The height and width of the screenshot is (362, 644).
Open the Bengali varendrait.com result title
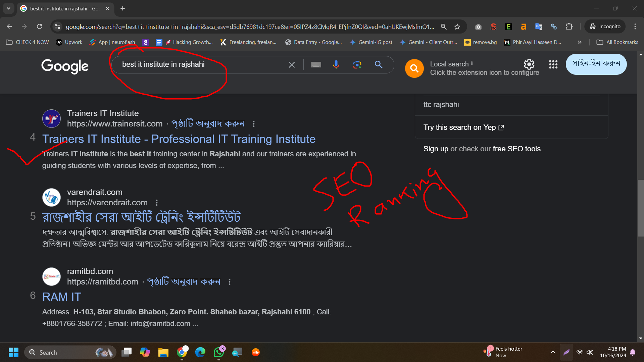pyautogui.click(x=141, y=217)
